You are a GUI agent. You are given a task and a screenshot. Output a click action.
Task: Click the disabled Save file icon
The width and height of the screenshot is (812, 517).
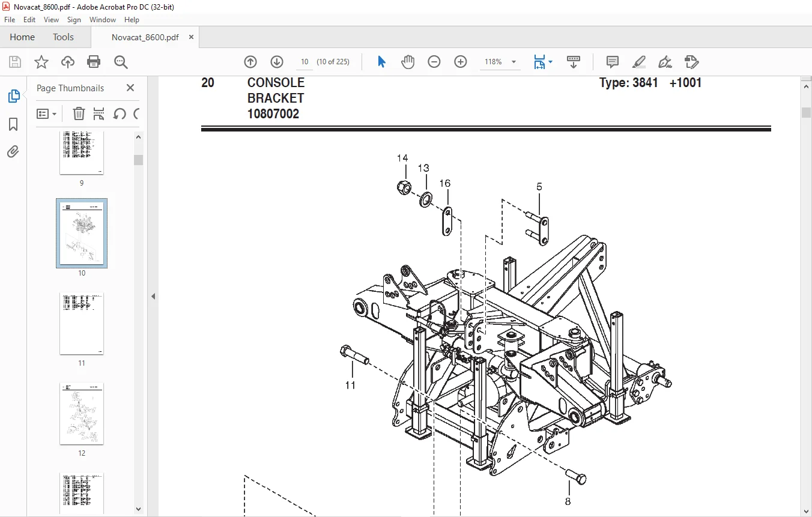point(15,62)
